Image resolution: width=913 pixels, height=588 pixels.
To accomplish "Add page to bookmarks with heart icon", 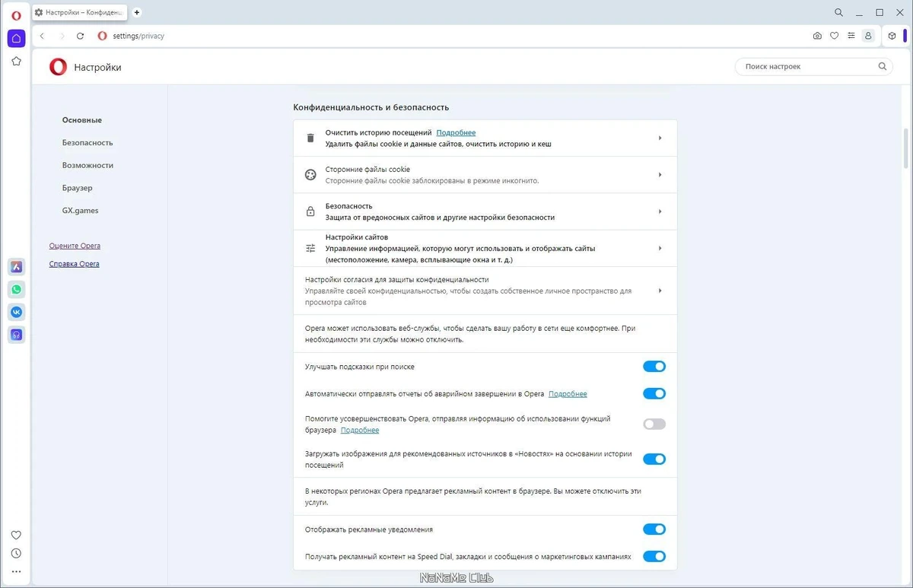I will click(x=834, y=36).
